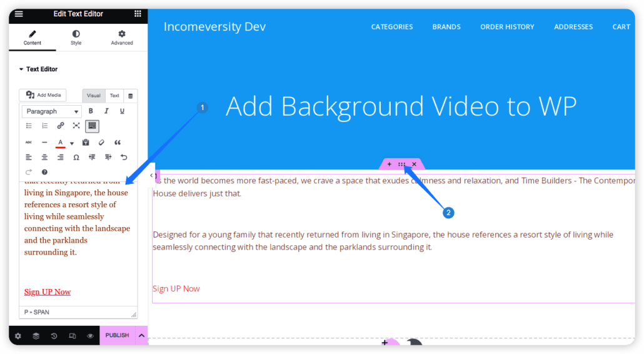Image resolution: width=644 pixels, height=354 pixels.
Task: Open keyboard shortcuts help
Action: click(x=44, y=172)
